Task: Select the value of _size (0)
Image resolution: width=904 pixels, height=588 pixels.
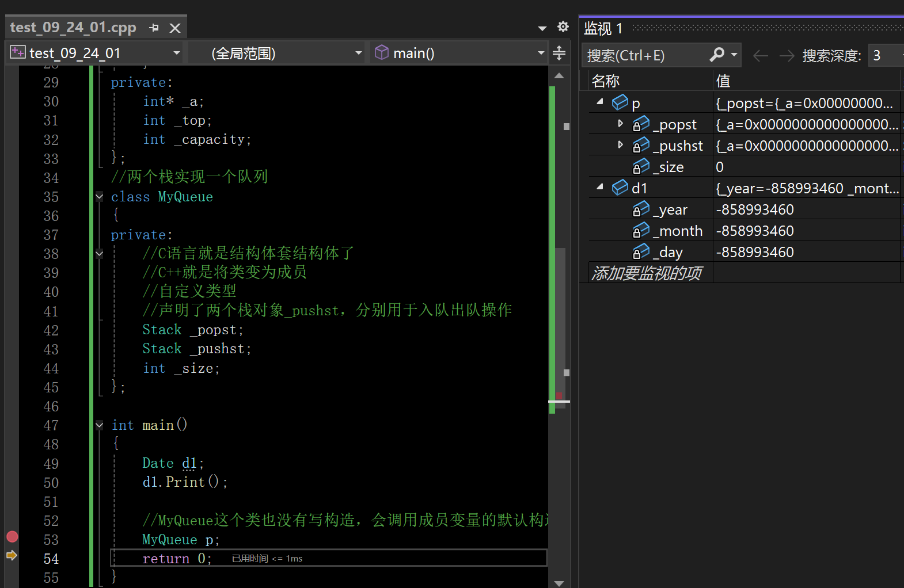Action: 719,167
